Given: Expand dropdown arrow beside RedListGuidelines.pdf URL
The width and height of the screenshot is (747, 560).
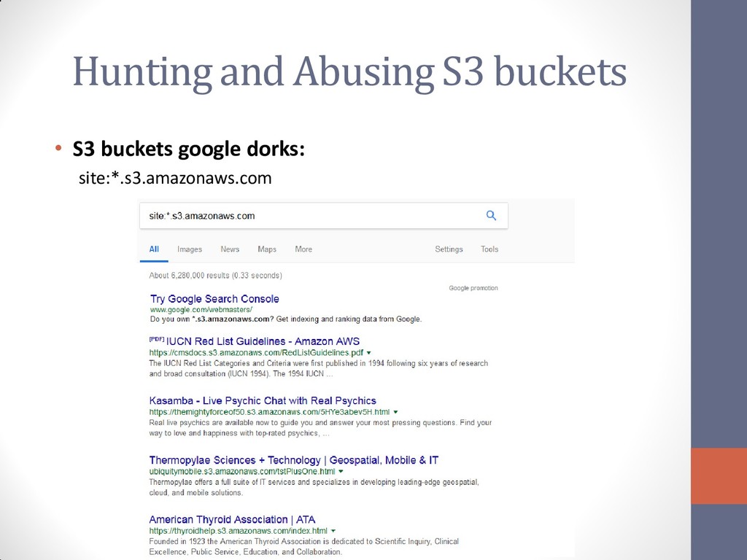Looking at the screenshot, I should tap(368, 354).
